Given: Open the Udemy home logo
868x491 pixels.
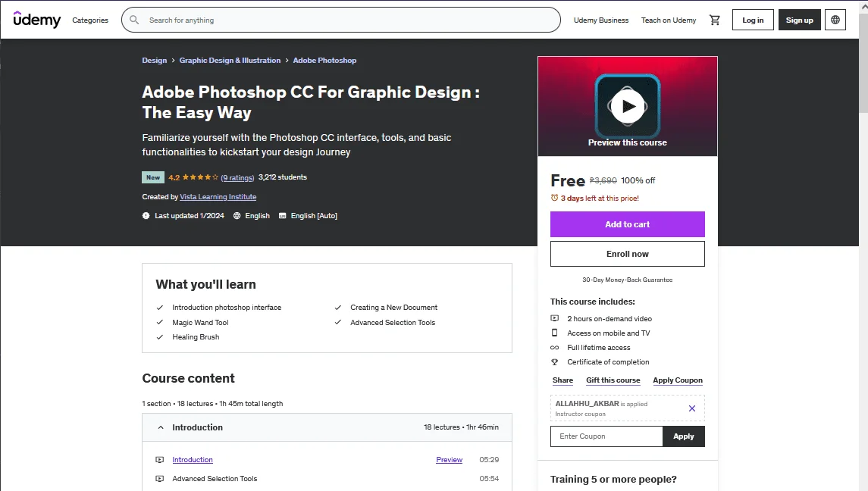Looking at the screenshot, I should coord(36,20).
